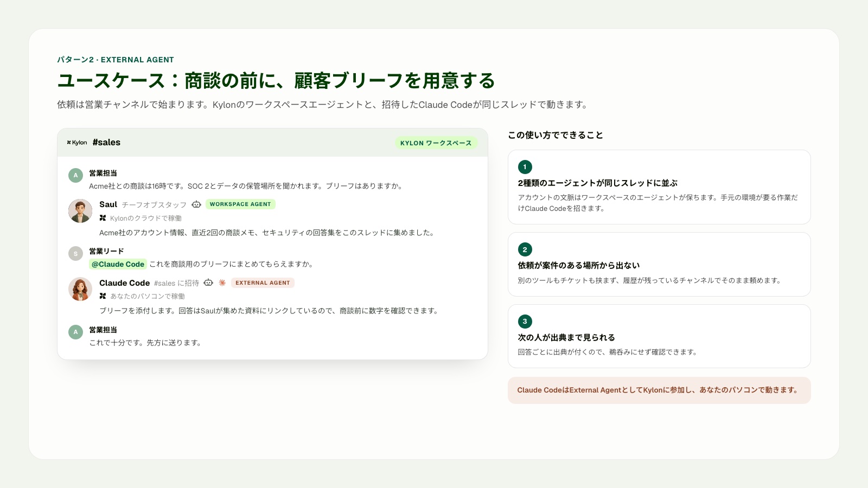Click Claude Code's reply ブリーフを添付します
This screenshot has width=868, height=488.
[269, 311]
